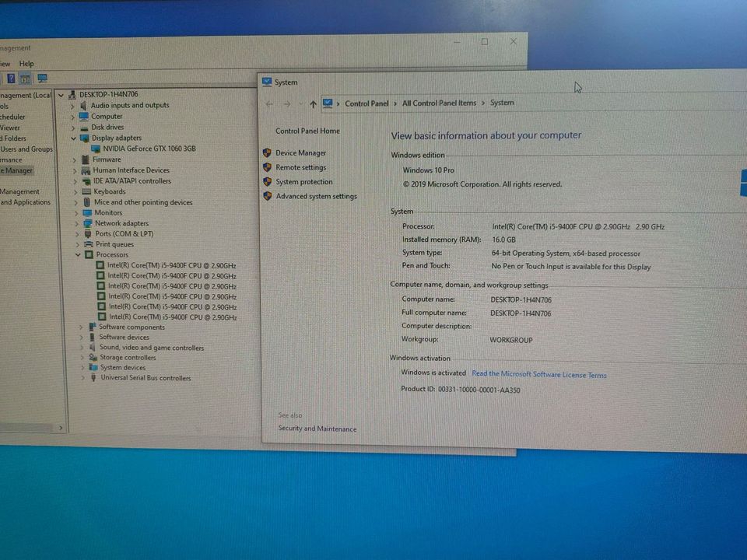
Task: Select the Print queues icon
Action: [x=88, y=244]
